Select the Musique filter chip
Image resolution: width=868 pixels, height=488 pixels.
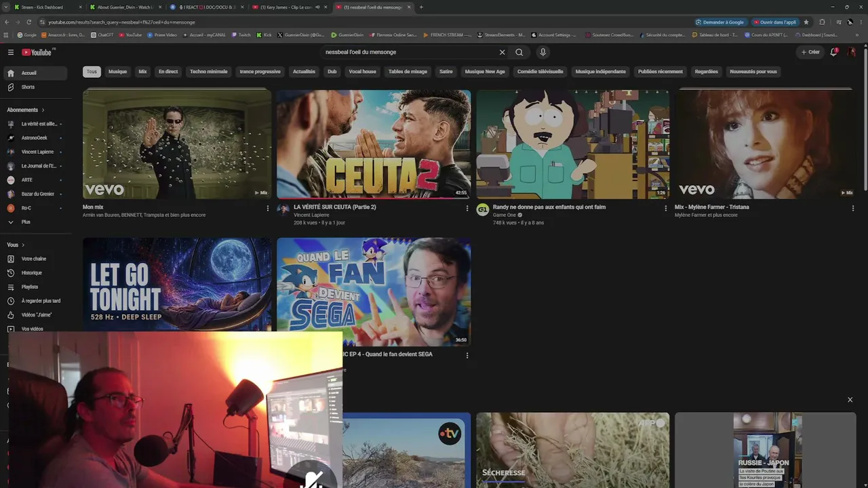[x=117, y=71]
